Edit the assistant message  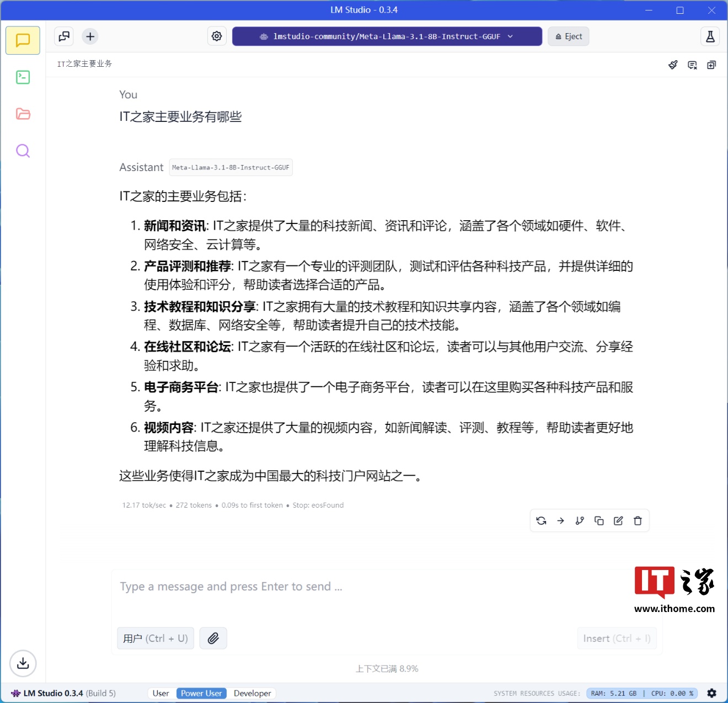coord(618,521)
